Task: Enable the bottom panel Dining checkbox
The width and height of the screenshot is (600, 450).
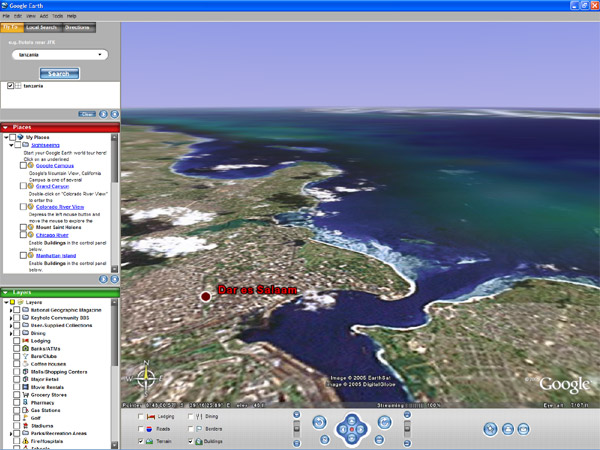Action: coord(191,416)
